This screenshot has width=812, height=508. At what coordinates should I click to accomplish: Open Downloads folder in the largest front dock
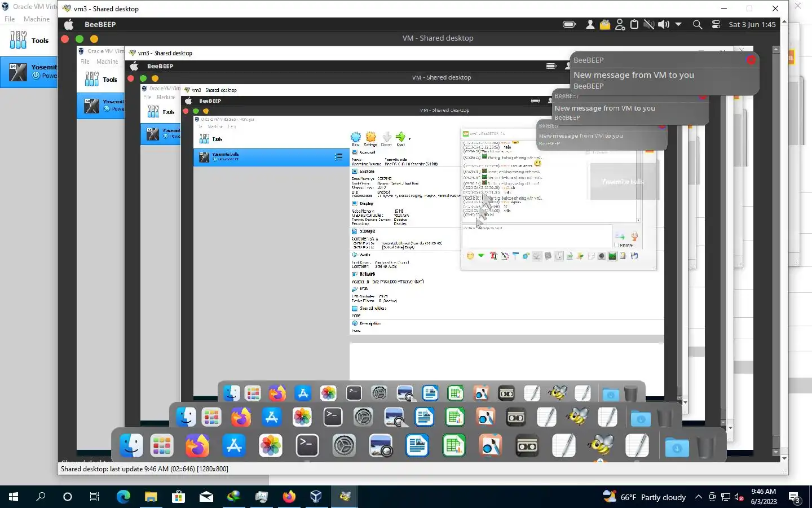[677, 447]
